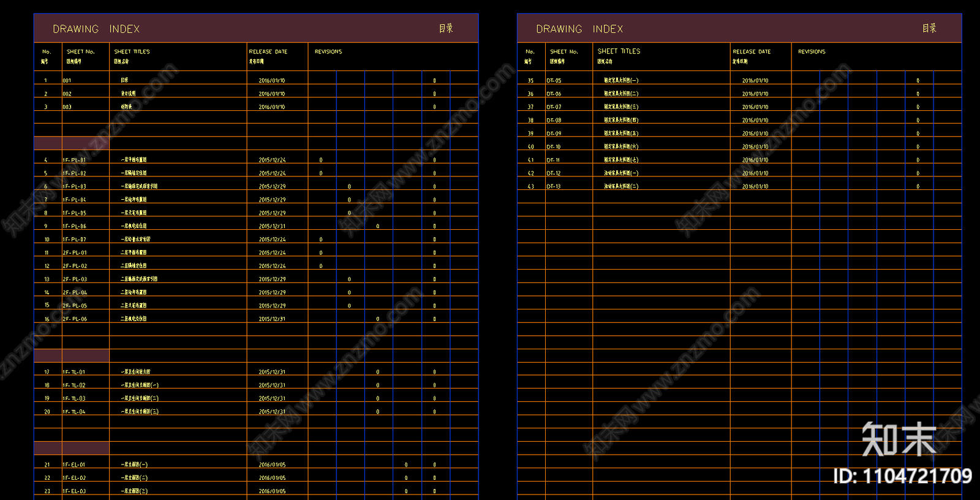The height and width of the screenshot is (500, 980).
Task: Click row number '43' in right table
Action: [530, 186]
